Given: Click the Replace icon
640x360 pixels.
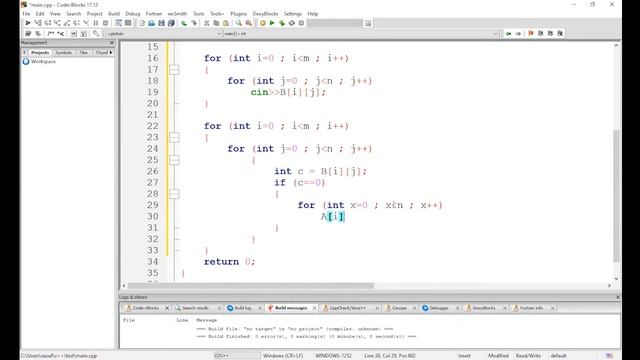Looking at the screenshot, I should coord(248,23).
